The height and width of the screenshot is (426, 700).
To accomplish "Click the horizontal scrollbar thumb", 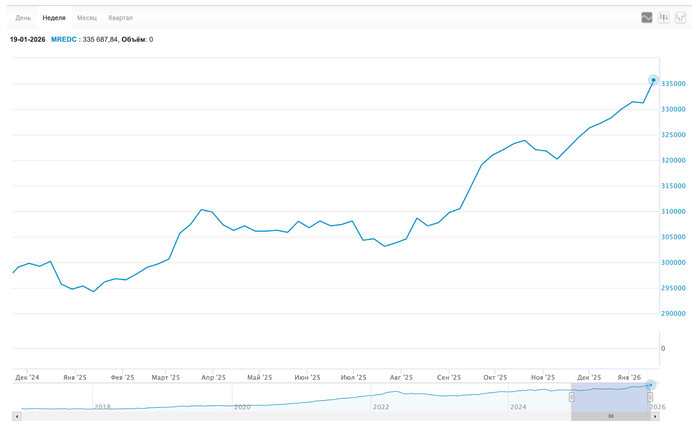I will tap(612, 416).
